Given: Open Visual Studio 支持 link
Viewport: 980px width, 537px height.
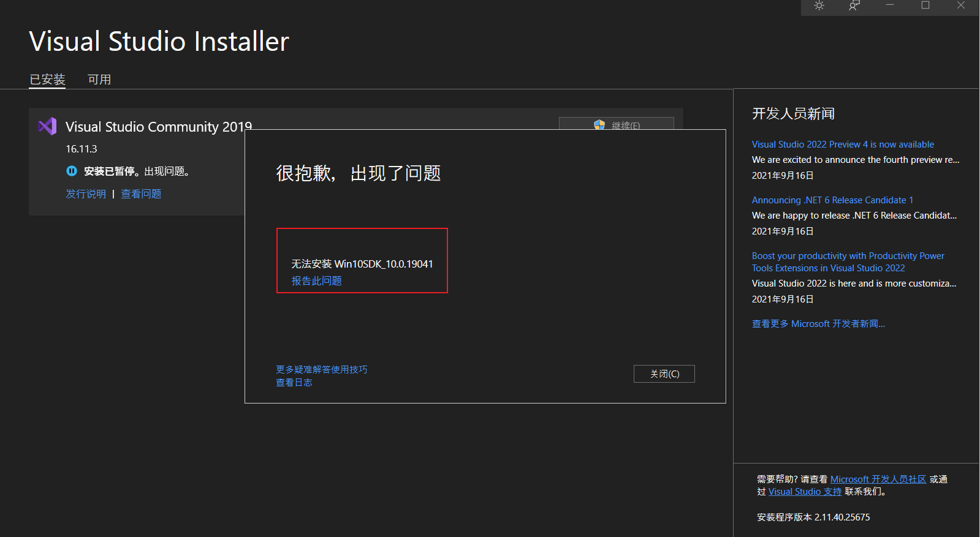Looking at the screenshot, I should 805,491.
